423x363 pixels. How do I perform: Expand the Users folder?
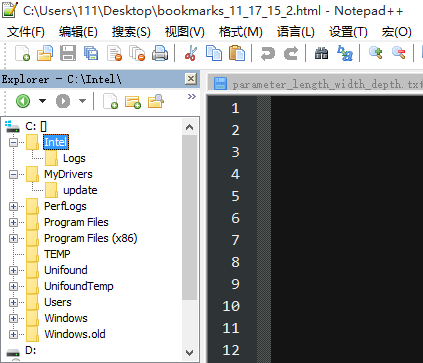[13, 302]
